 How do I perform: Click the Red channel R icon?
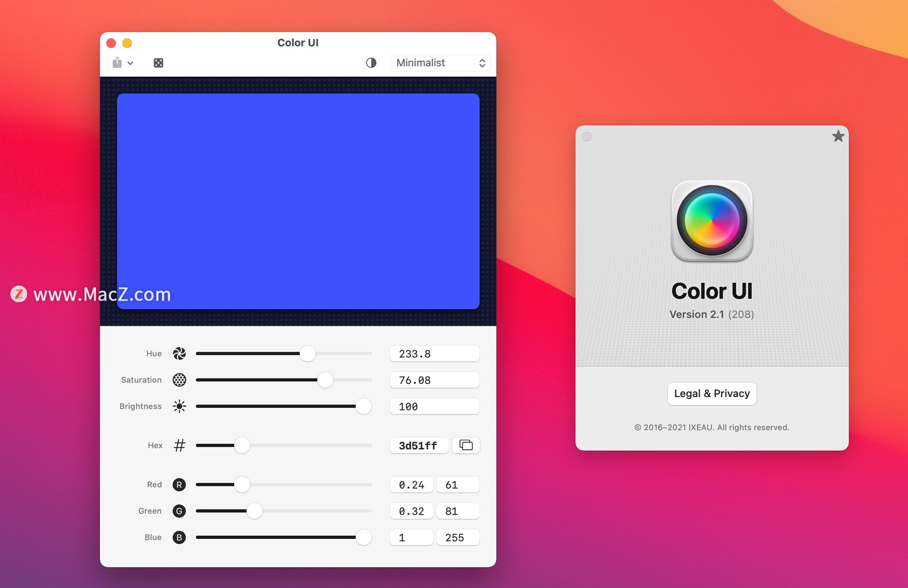[179, 484]
